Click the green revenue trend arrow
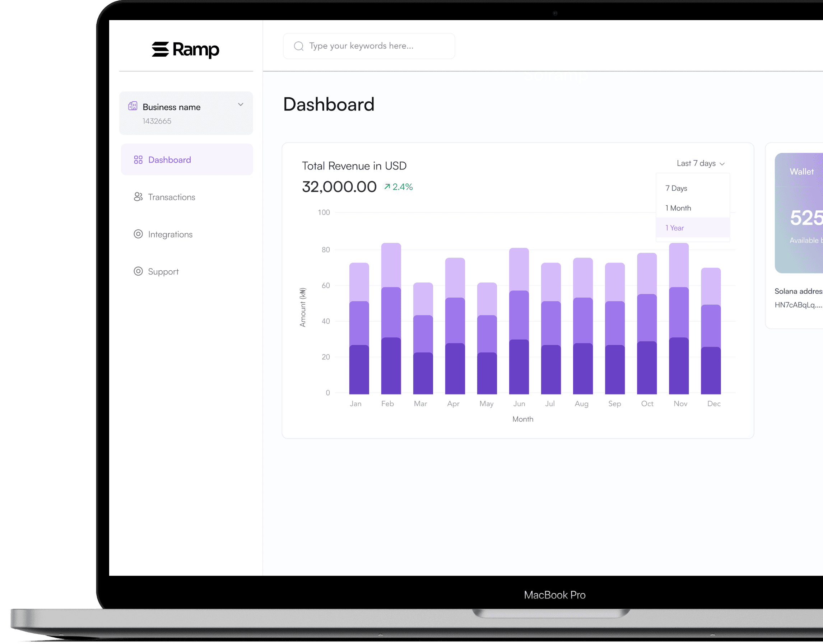 pos(387,187)
